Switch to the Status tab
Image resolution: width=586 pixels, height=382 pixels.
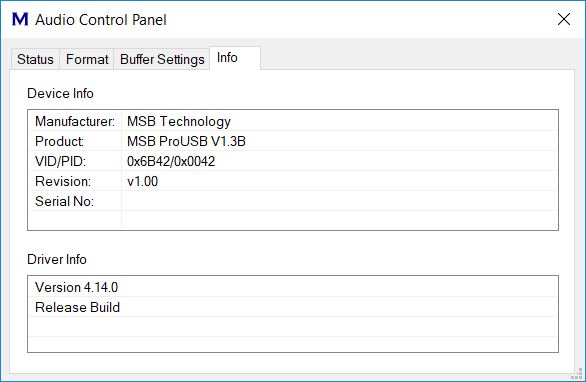point(35,59)
